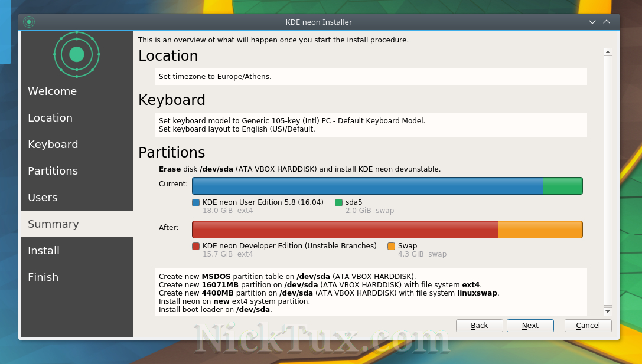Click the KDE neon logo in sidebar

click(77, 54)
